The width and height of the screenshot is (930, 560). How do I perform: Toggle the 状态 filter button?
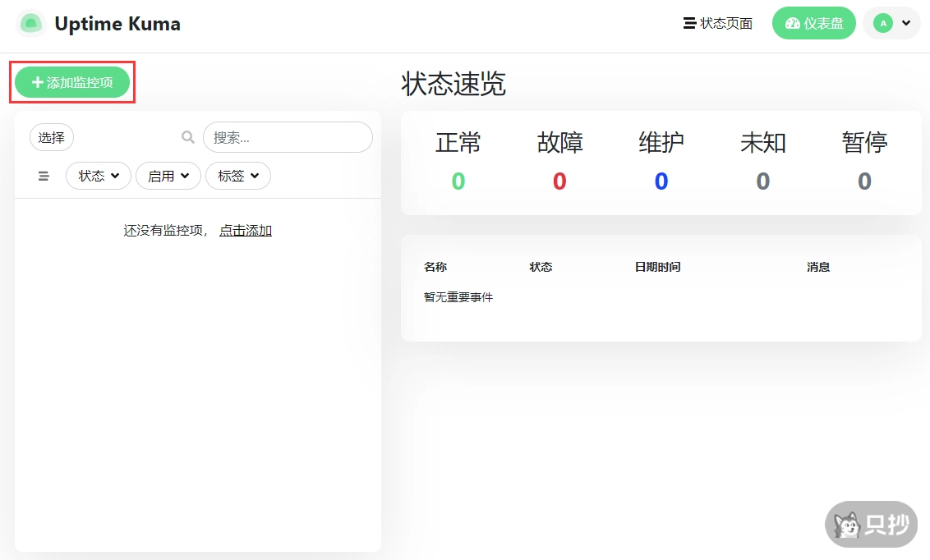pos(98,175)
